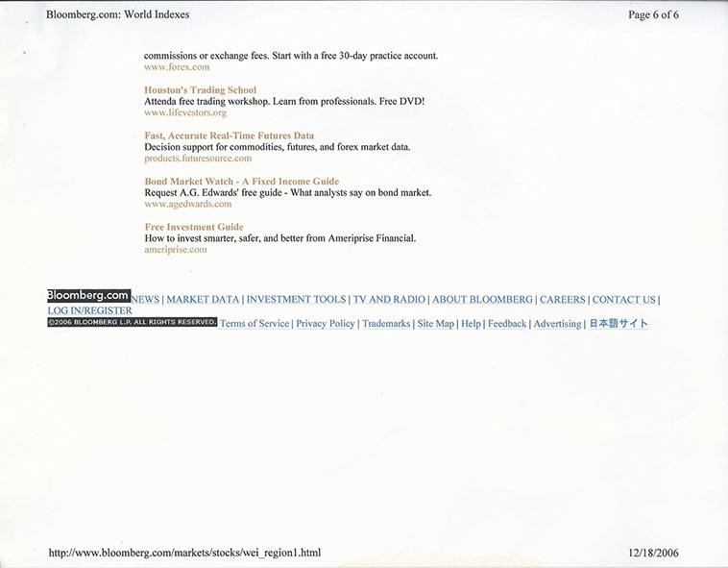Click the Page 6 of 6 header text
The height and width of the screenshot is (568, 728).
pyautogui.click(x=653, y=14)
